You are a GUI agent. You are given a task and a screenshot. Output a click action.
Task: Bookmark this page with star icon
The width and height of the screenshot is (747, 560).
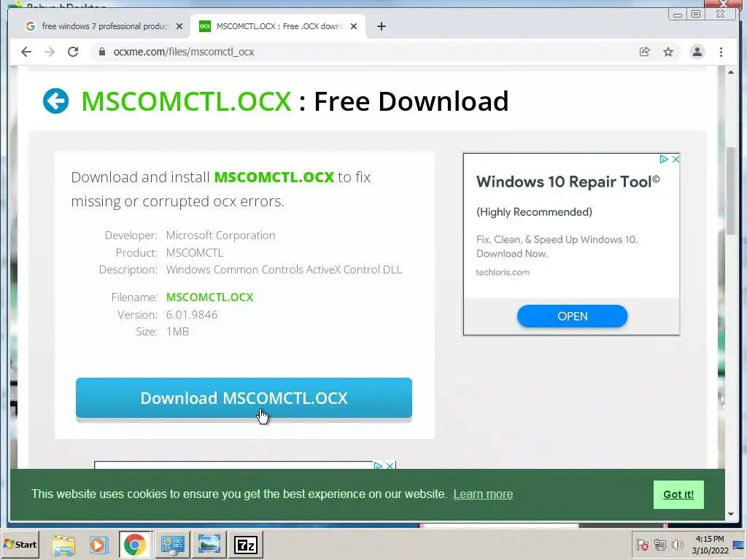(x=668, y=52)
